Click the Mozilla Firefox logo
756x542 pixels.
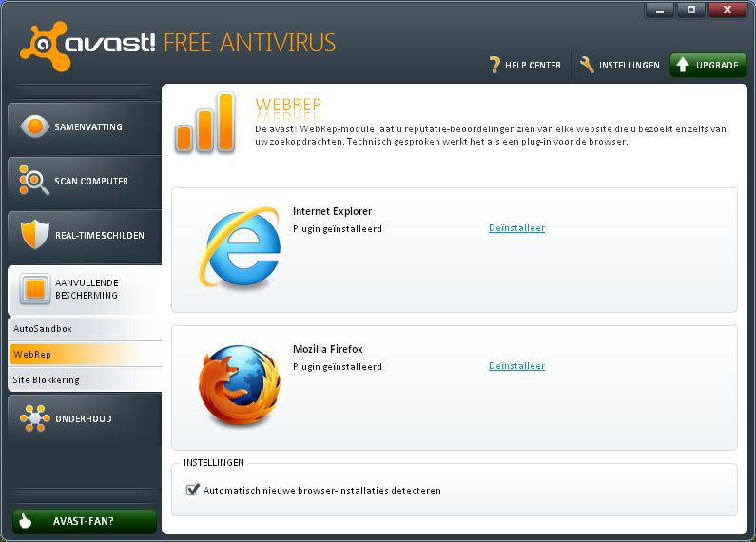click(240, 385)
